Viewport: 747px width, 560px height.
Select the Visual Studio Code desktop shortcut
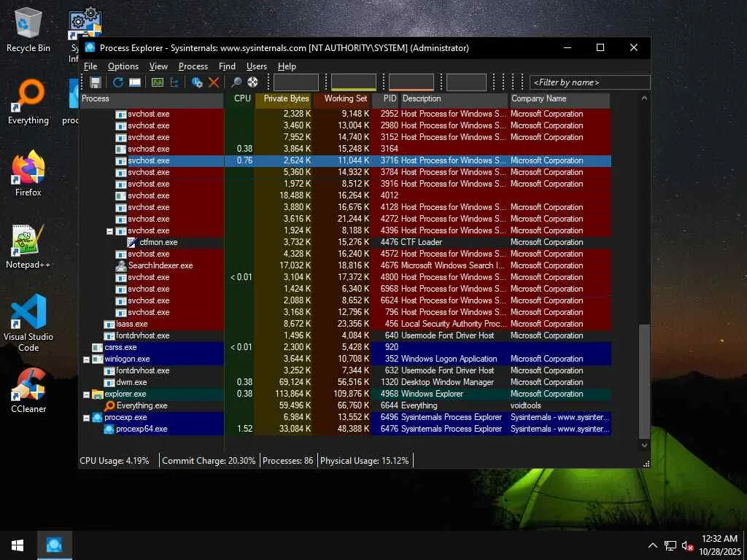[28, 324]
